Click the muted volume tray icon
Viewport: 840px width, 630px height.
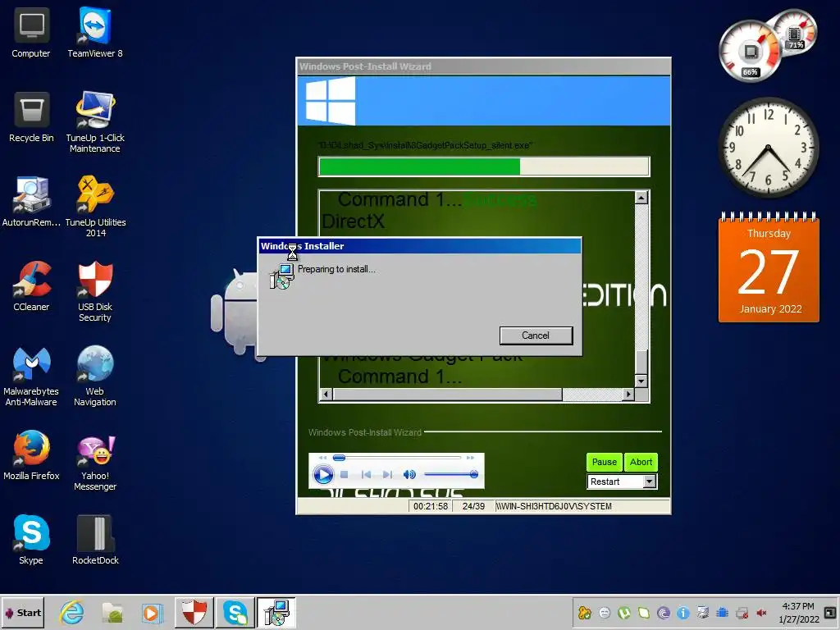pos(761,612)
